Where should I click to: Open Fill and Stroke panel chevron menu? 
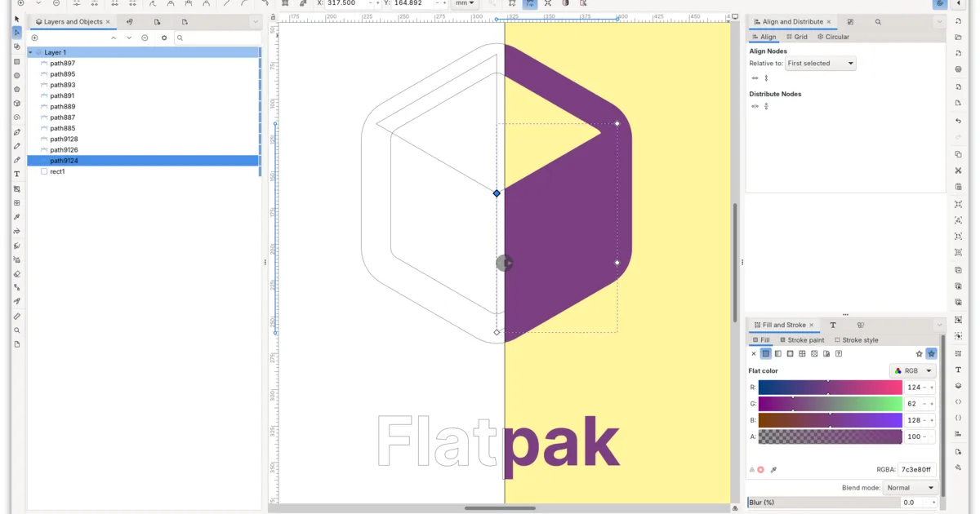(939, 325)
